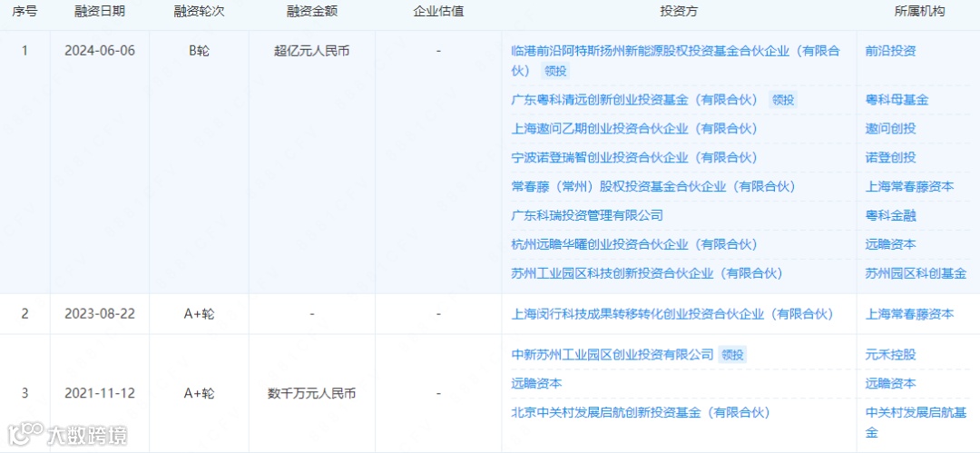The width and height of the screenshot is (980, 453).
Task: Open 远瞻资本 institution beside 杭州远瞻华曜创业投资
Action: (891, 244)
